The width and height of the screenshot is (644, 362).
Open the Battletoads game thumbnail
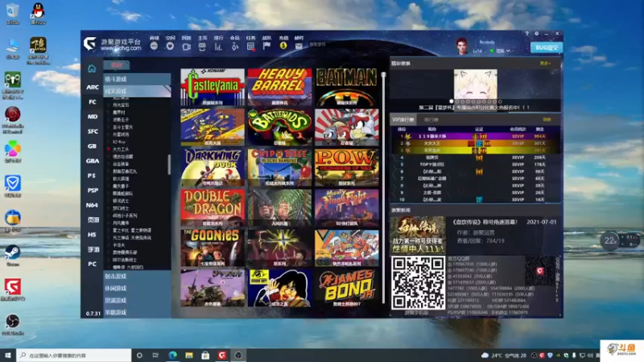279,127
